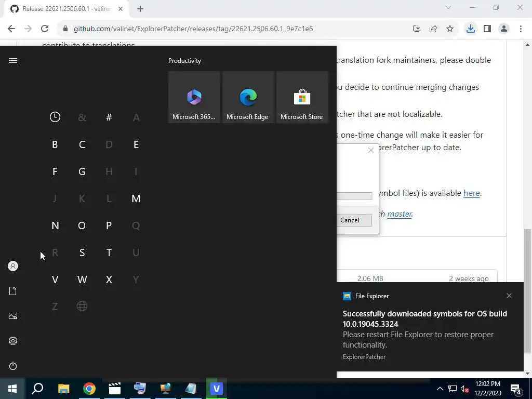Open the clapperboard app on taskbar
Screen dimensions: 532x399
point(115,389)
